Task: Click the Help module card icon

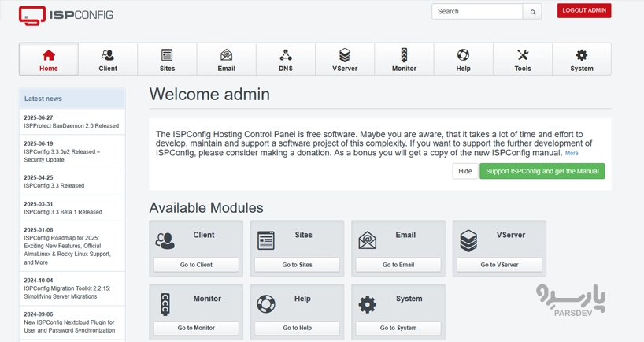Action: pyautogui.click(x=266, y=304)
